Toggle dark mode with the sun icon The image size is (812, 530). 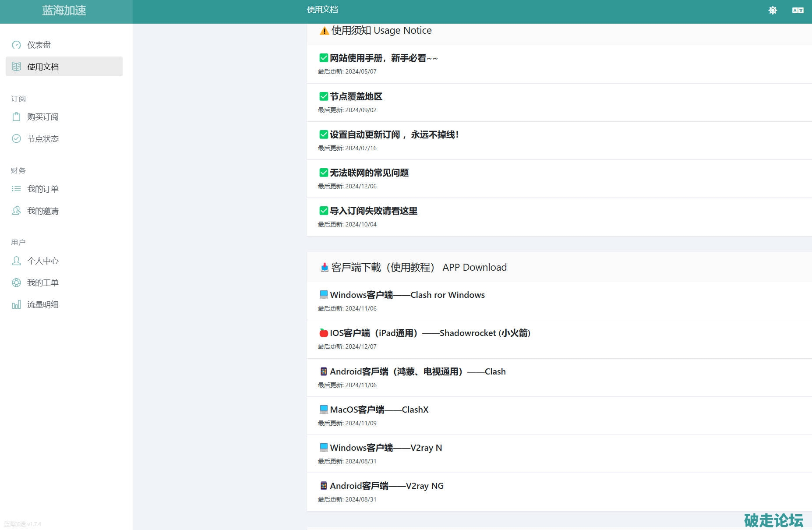(x=773, y=10)
